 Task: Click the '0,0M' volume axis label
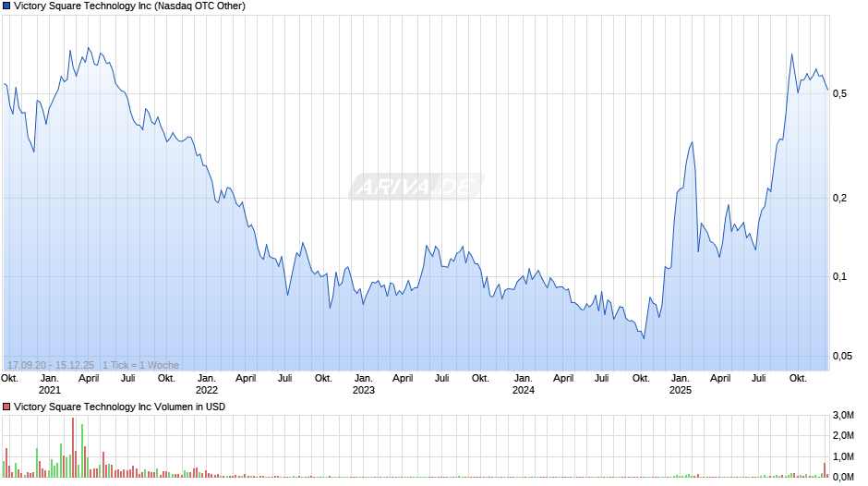[x=843, y=477]
